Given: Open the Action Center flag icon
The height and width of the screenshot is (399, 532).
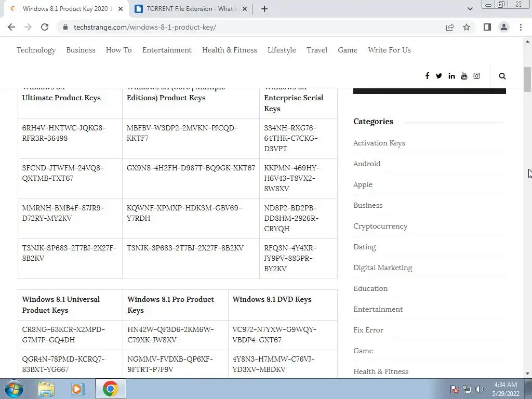Looking at the screenshot, I should [455, 389].
